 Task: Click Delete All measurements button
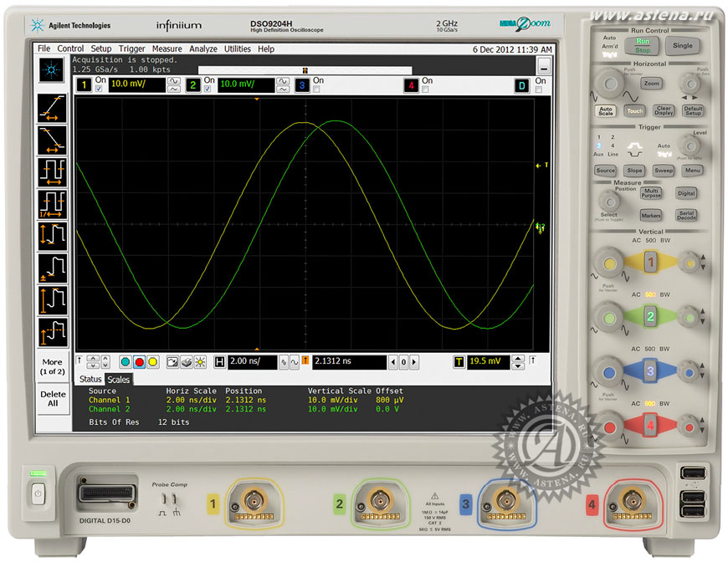[x=53, y=399]
